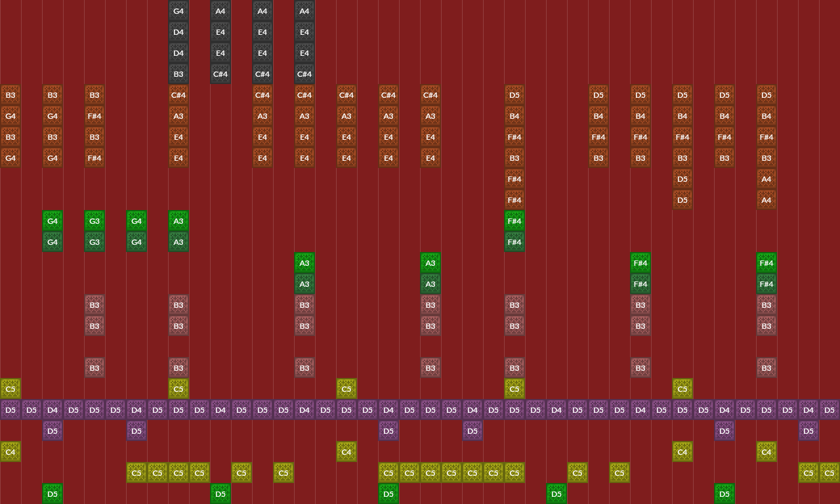
Task: Click the first D5 note in the long bottom row
Action: pos(10,409)
